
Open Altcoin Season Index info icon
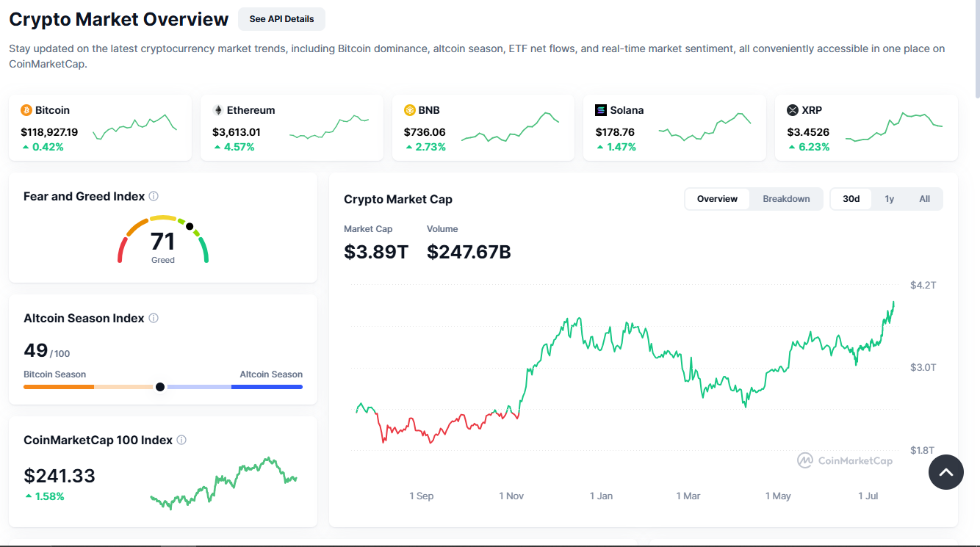tap(154, 318)
